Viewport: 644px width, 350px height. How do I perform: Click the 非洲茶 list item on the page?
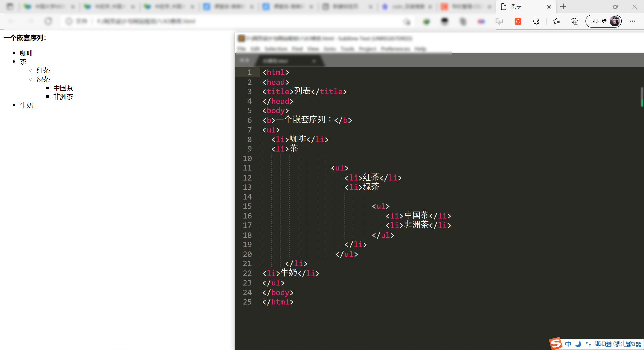click(x=63, y=97)
